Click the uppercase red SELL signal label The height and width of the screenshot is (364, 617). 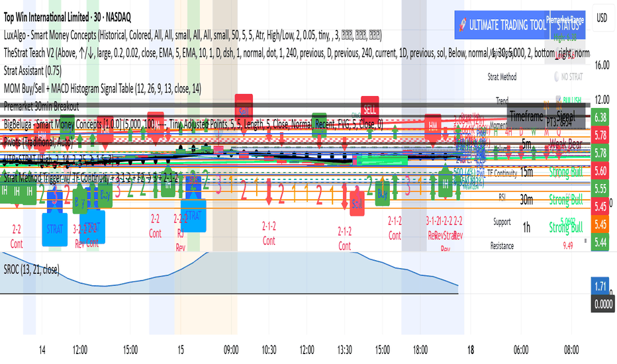[370, 108]
